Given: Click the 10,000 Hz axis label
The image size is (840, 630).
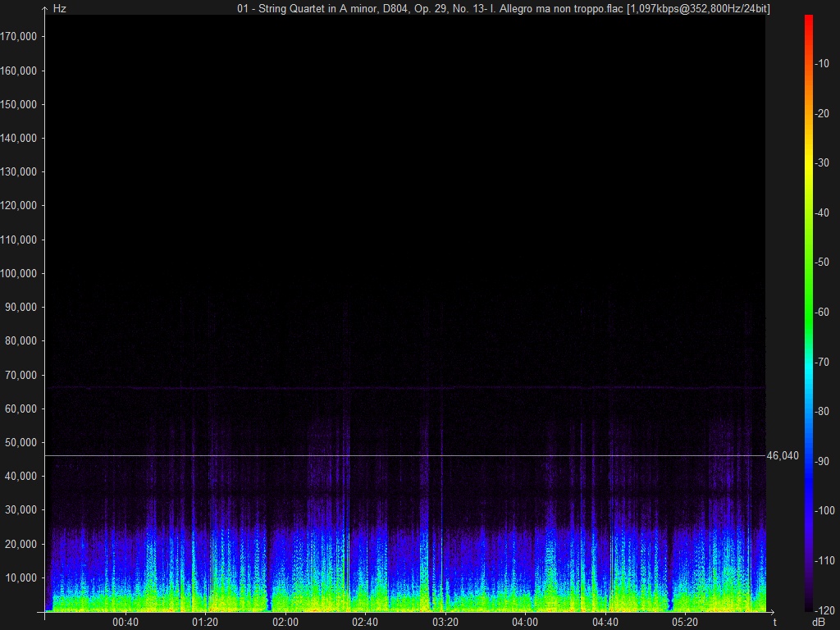Looking at the screenshot, I should pyautogui.click(x=21, y=578).
